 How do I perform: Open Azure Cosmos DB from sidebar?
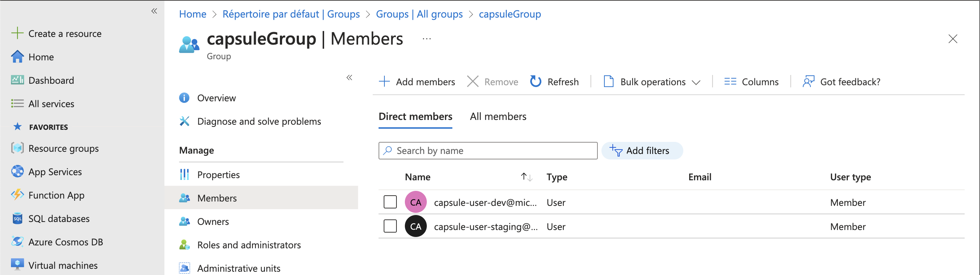coord(65,242)
